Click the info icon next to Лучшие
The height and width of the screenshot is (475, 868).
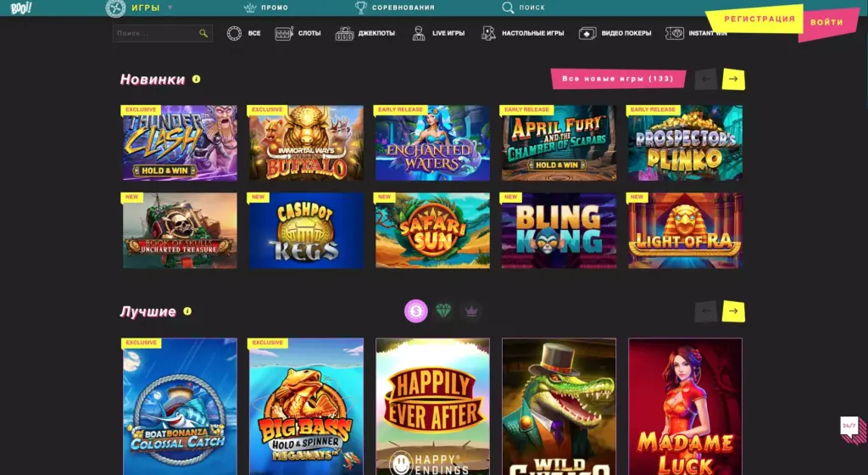click(187, 311)
